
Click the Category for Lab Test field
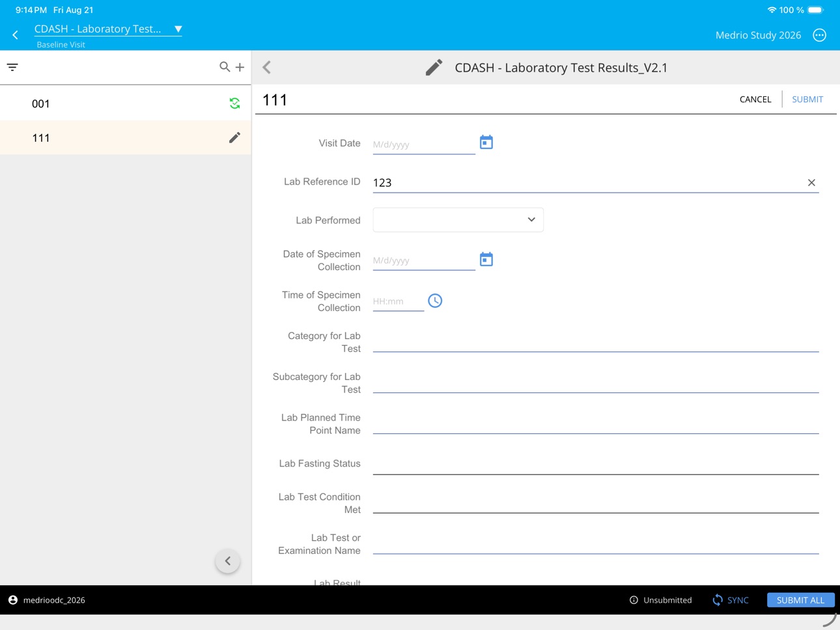click(596, 342)
